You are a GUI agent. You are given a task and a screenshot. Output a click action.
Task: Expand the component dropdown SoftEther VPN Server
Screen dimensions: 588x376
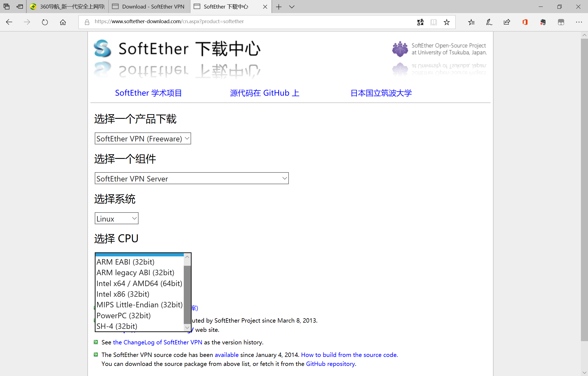point(192,178)
